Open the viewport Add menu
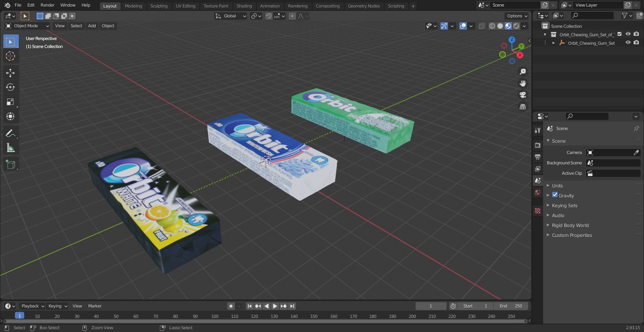Image resolution: width=644 pixels, height=332 pixels. pos(92,26)
